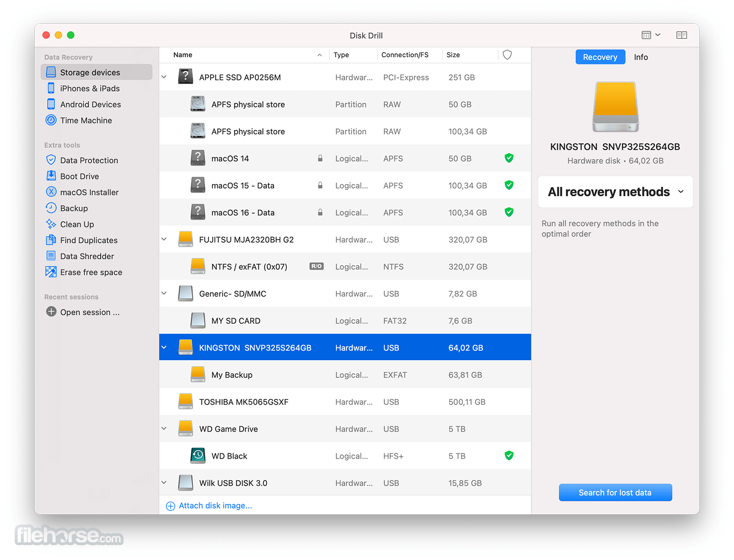The width and height of the screenshot is (734, 560).
Task: Click the Storage devices sidebar icon
Action: tap(51, 72)
